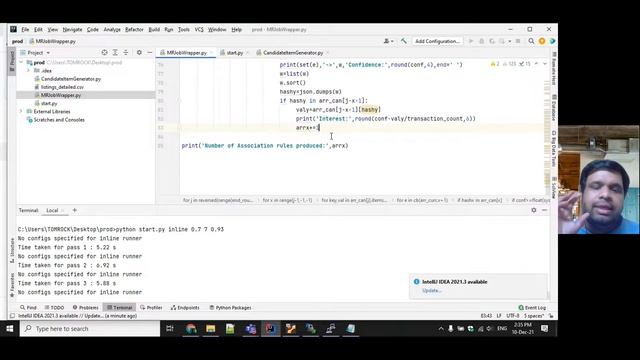
Task: Open the VCS menu
Action: [x=199, y=29]
